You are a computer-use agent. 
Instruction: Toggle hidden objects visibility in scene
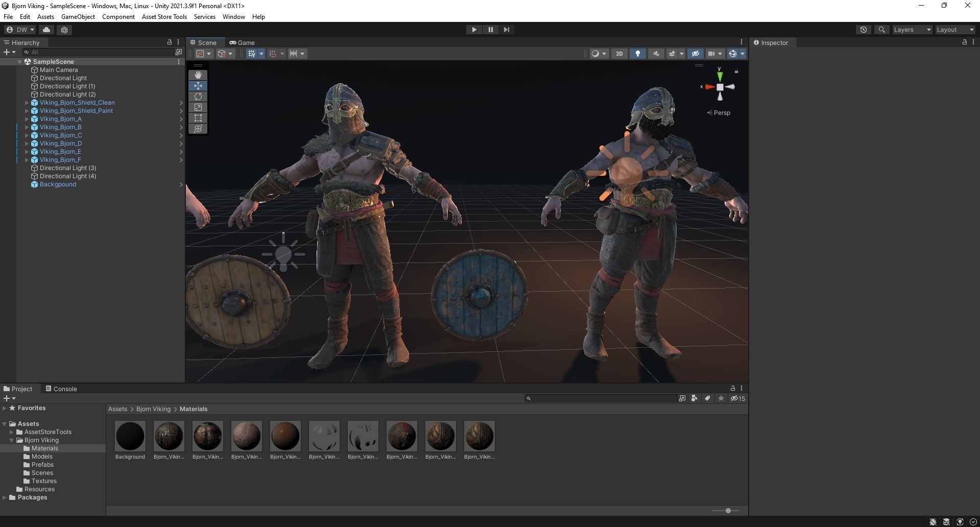(x=695, y=54)
